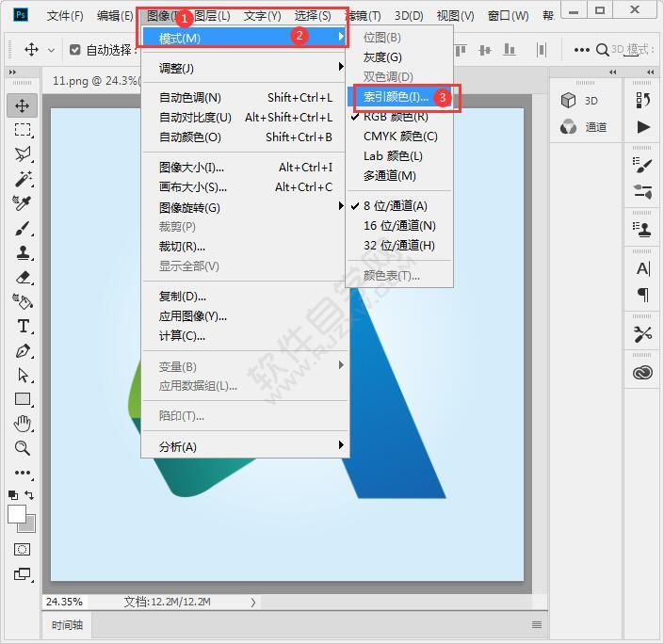Click the search magnifier in options bar
664x644 pixels.
click(x=602, y=50)
